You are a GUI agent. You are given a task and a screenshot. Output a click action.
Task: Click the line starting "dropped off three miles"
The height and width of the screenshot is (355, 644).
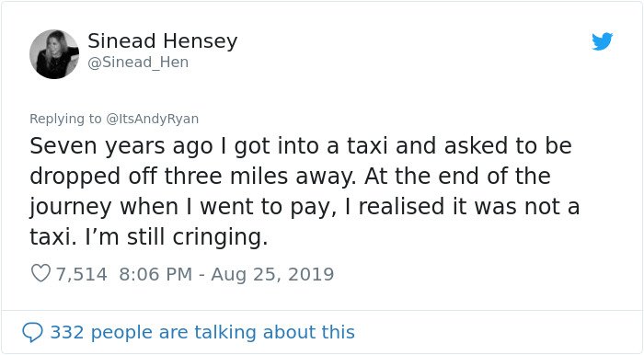point(290,177)
